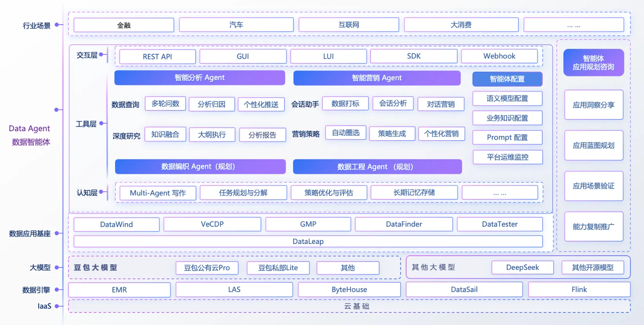Screen dimensions: 644x325
Task: Click the 能力复制推广 box
Action: click(x=594, y=227)
